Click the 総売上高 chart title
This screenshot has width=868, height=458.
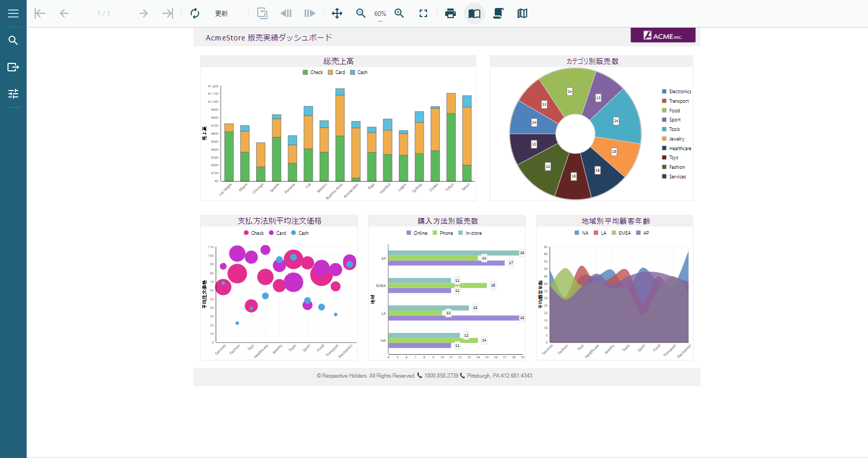(338, 61)
